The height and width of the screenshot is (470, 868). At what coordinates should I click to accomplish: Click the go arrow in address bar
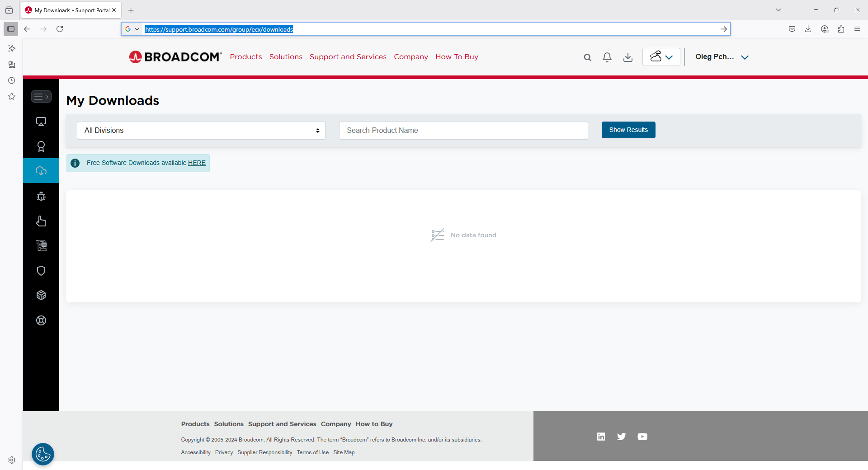(723, 29)
